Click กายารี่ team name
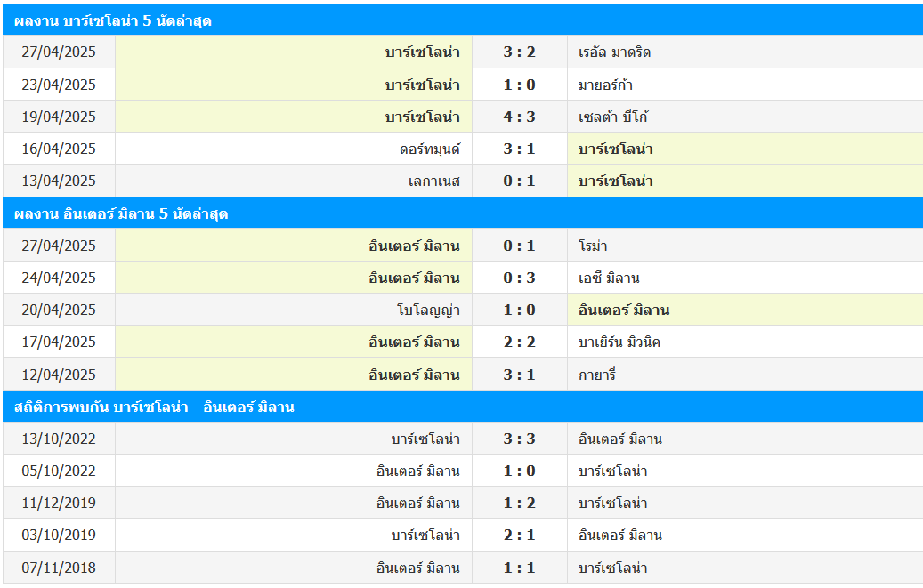Viewport: 923px width, 588px height. 596,375
